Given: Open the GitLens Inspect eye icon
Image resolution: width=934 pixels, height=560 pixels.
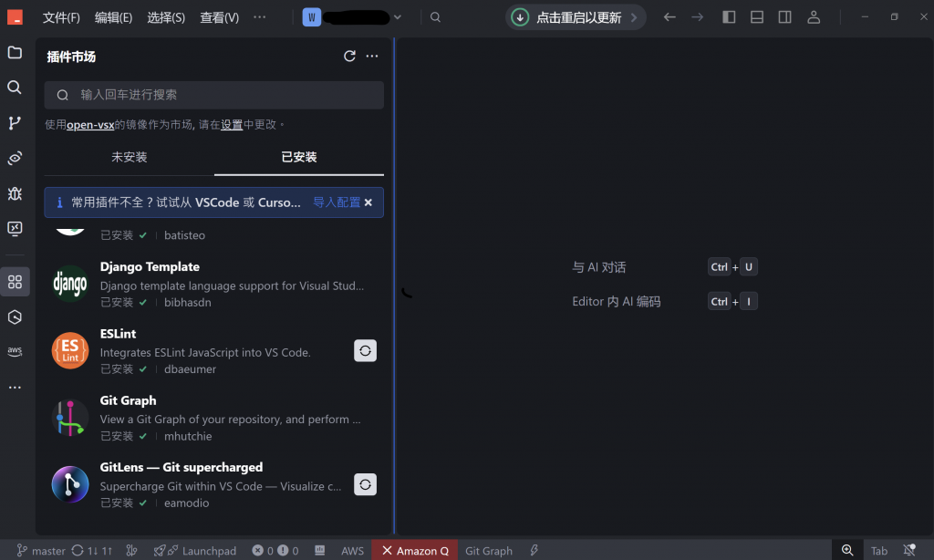Looking at the screenshot, I should [x=15, y=158].
